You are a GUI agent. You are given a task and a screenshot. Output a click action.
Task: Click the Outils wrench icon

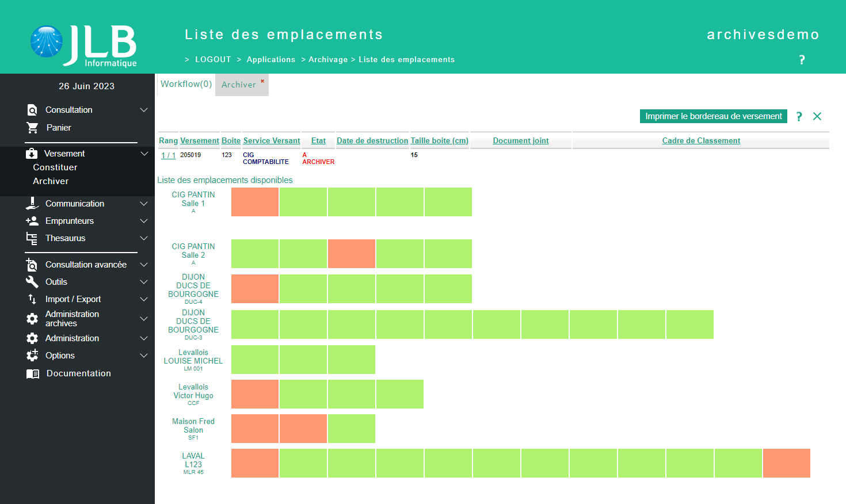tap(32, 282)
